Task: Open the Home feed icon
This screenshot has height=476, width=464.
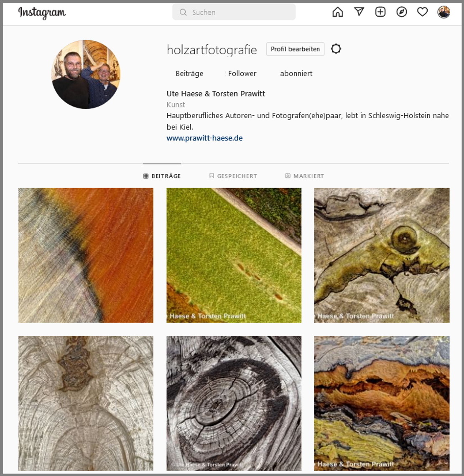Action: point(337,12)
